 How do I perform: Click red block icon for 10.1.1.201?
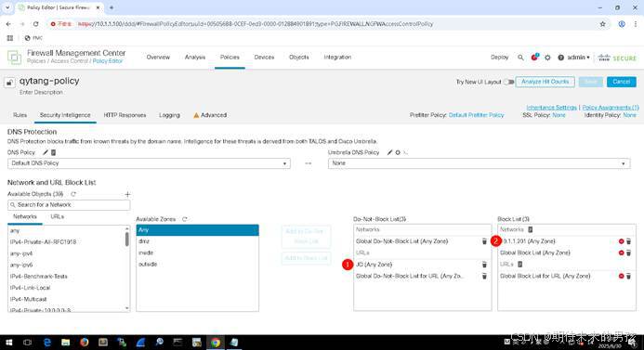point(621,241)
